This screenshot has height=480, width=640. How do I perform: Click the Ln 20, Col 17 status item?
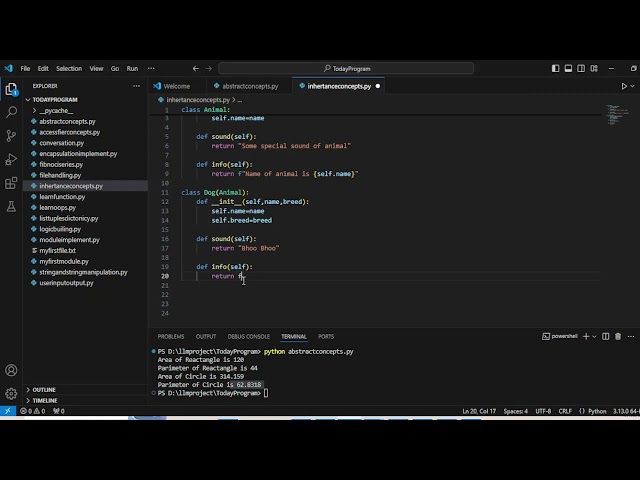pyautogui.click(x=479, y=411)
